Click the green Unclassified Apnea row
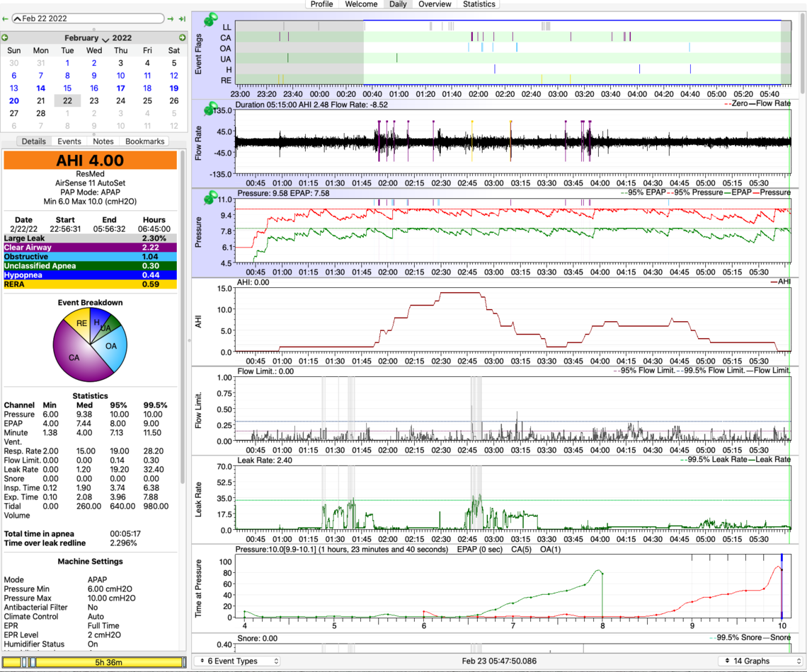Screen dimensions: 807x672 [90, 266]
